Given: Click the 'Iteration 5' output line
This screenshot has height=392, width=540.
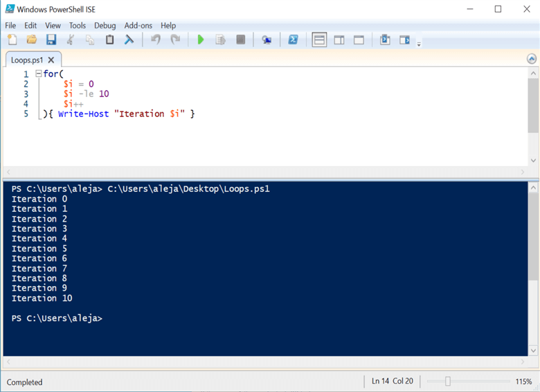Looking at the screenshot, I should (39, 249).
